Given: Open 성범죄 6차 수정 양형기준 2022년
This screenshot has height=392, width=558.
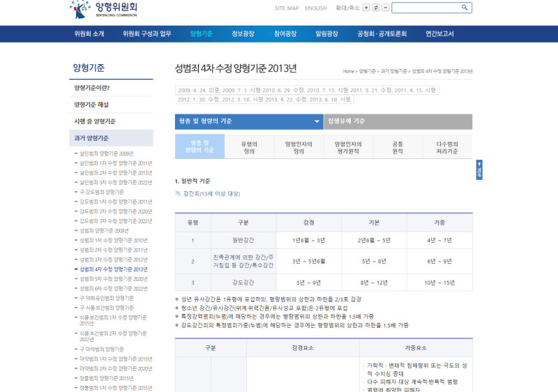Looking at the screenshot, I should [x=113, y=289].
